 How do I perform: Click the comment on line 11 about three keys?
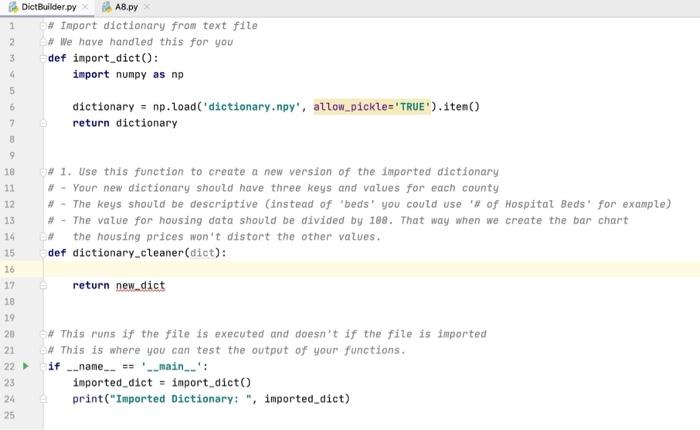point(273,188)
